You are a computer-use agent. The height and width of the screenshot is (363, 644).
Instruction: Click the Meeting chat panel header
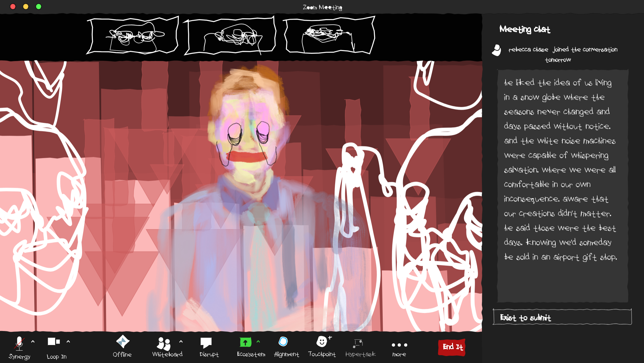[x=525, y=29]
